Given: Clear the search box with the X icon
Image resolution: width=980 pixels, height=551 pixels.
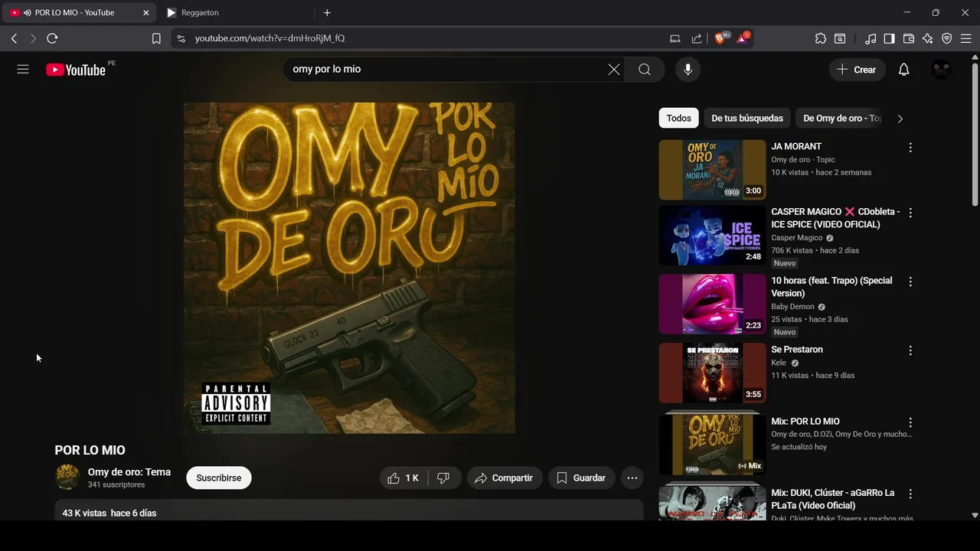Looking at the screenshot, I should coord(614,70).
